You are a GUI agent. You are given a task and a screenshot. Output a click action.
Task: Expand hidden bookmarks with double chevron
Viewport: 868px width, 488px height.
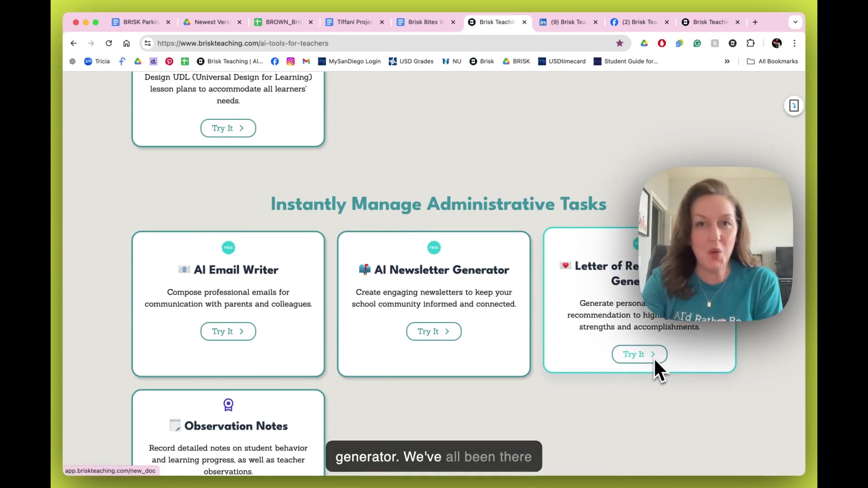(x=727, y=61)
